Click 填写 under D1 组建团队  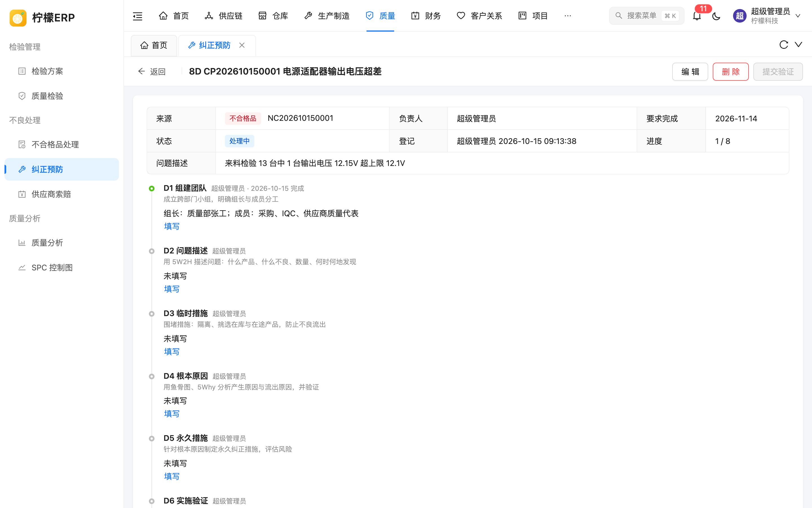(171, 226)
